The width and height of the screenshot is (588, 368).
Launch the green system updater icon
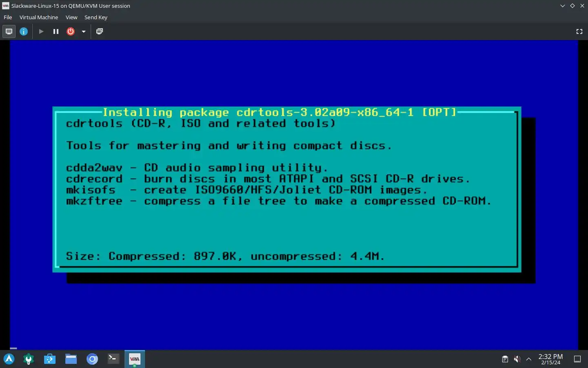[x=29, y=359]
